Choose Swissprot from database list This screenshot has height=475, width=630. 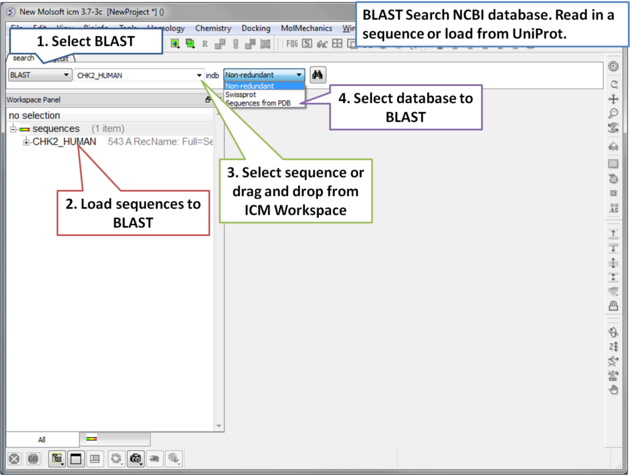(241, 95)
